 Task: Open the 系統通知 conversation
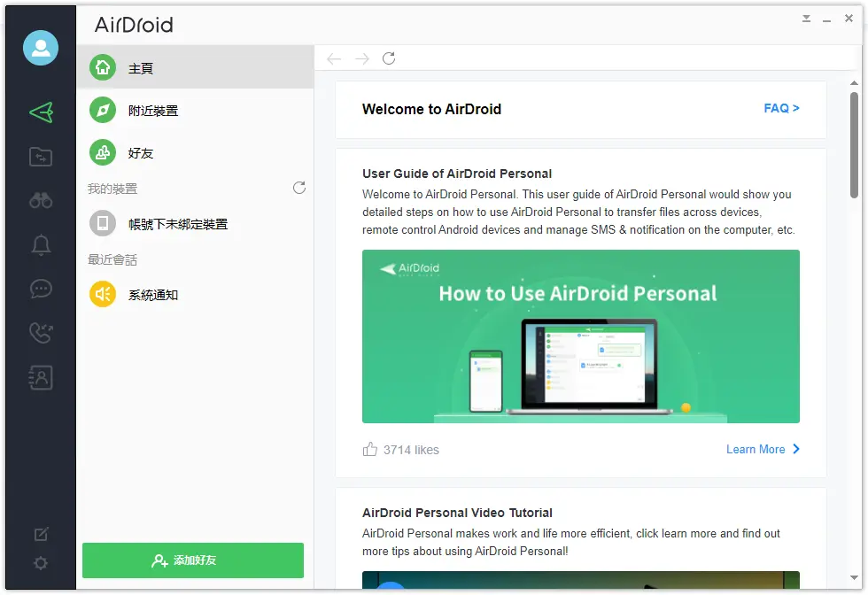pyautogui.click(x=196, y=294)
